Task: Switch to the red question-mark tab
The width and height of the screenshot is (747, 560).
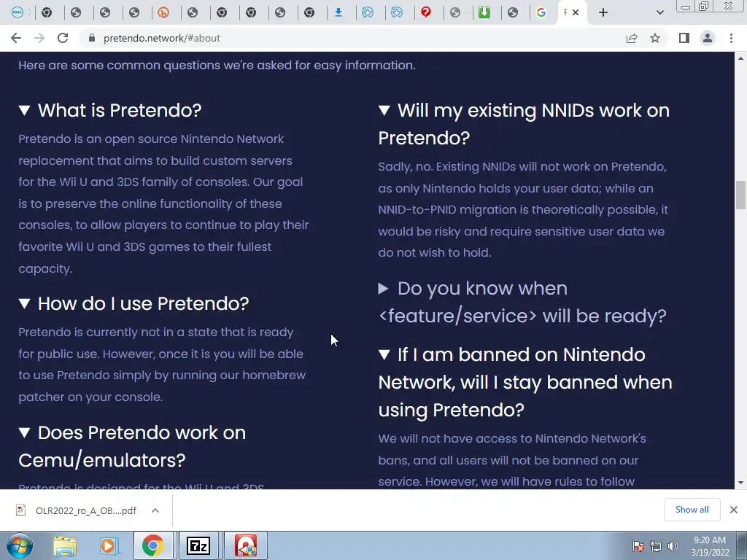Action: pos(426,12)
